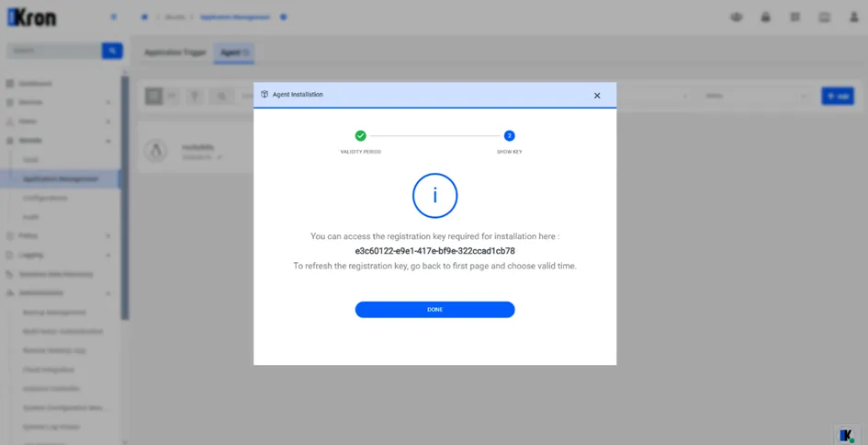Click the DONE button in Agent Installation
The image size is (868, 445).
[x=434, y=309]
